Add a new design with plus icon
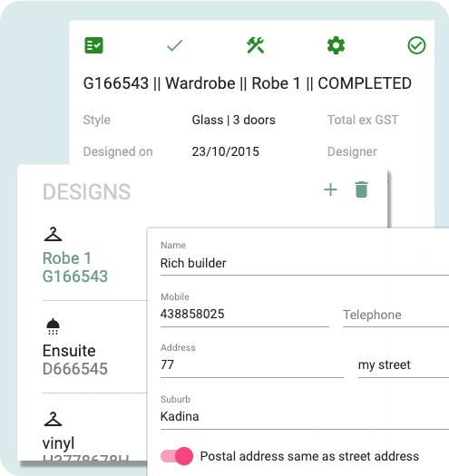The image size is (449, 476). click(330, 190)
